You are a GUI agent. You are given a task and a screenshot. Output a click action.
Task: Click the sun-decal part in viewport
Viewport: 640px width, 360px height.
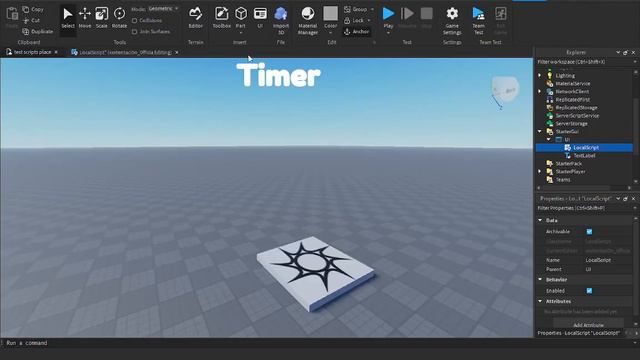(x=315, y=273)
